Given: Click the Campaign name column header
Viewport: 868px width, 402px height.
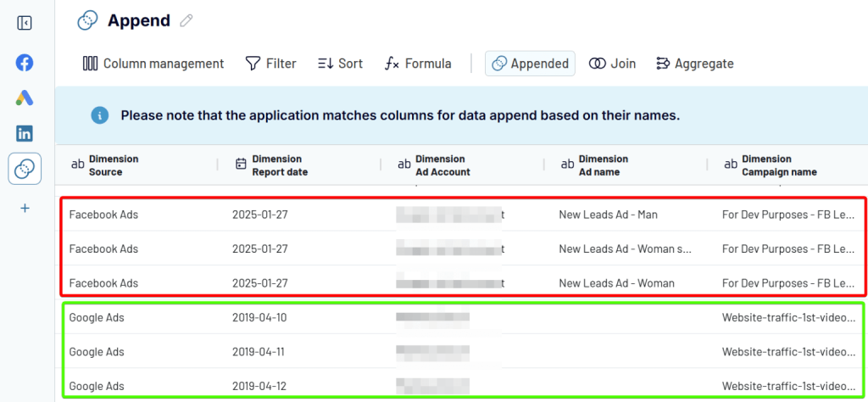Looking at the screenshot, I should click(778, 165).
